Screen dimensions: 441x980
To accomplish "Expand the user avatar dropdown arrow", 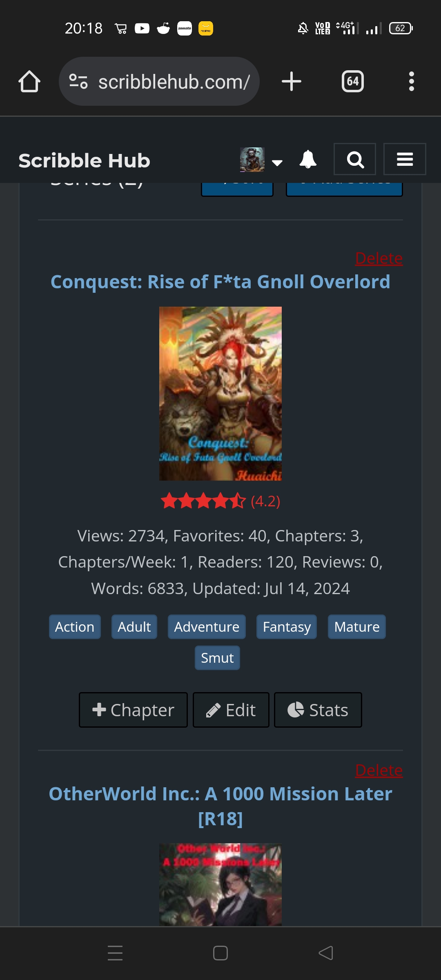I will pyautogui.click(x=277, y=163).
